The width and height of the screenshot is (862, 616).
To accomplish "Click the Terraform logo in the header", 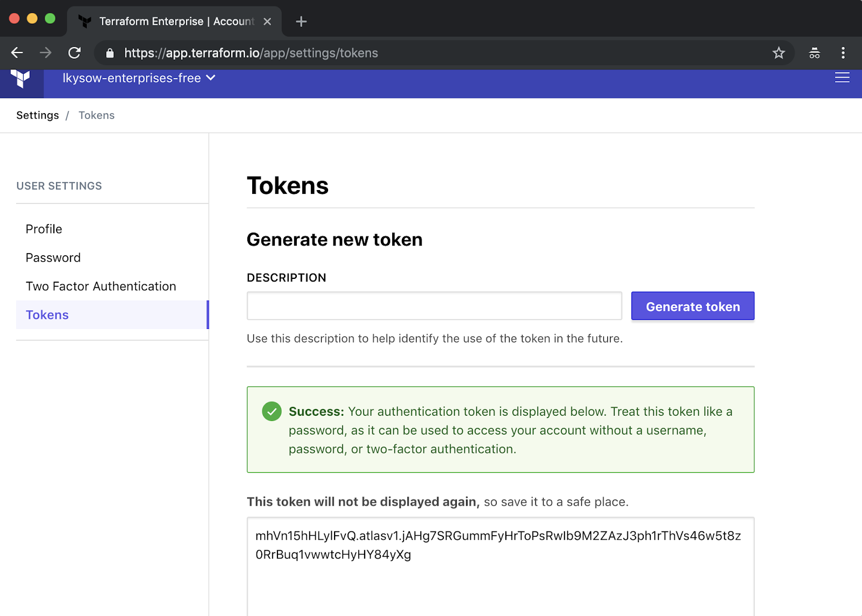I will [20, 79].
